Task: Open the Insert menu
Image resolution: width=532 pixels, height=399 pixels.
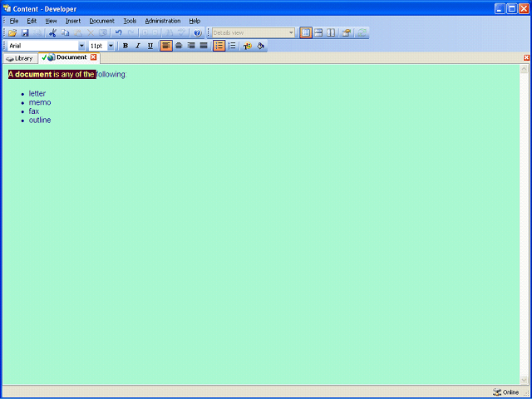Action: coord(73,21)
